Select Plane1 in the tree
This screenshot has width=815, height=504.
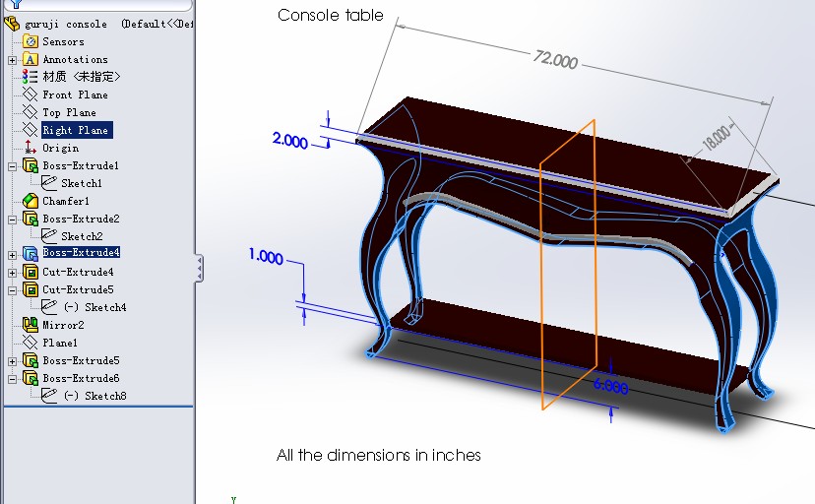tap(60, 343)
